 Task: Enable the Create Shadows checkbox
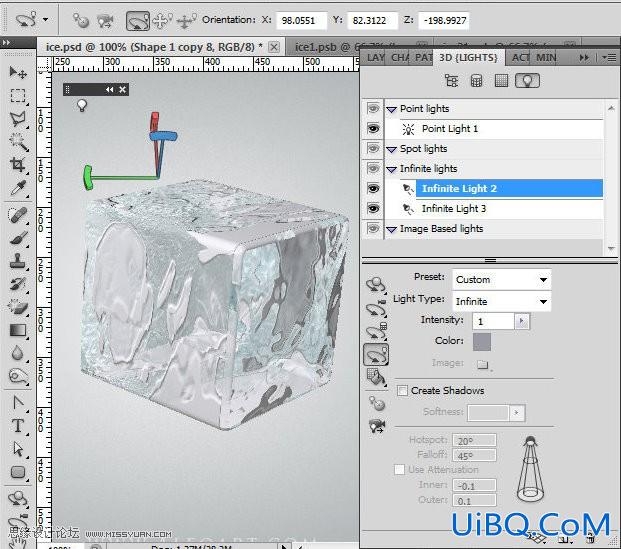402,391
